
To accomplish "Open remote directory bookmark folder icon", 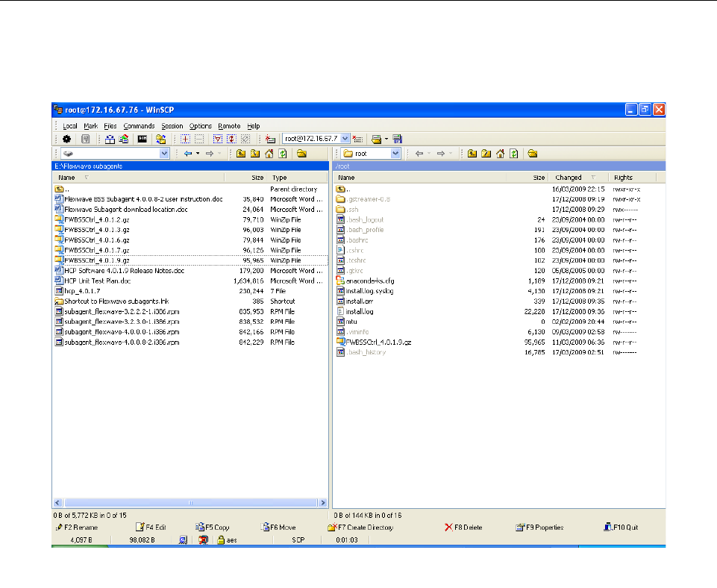I will coord(533,154).
